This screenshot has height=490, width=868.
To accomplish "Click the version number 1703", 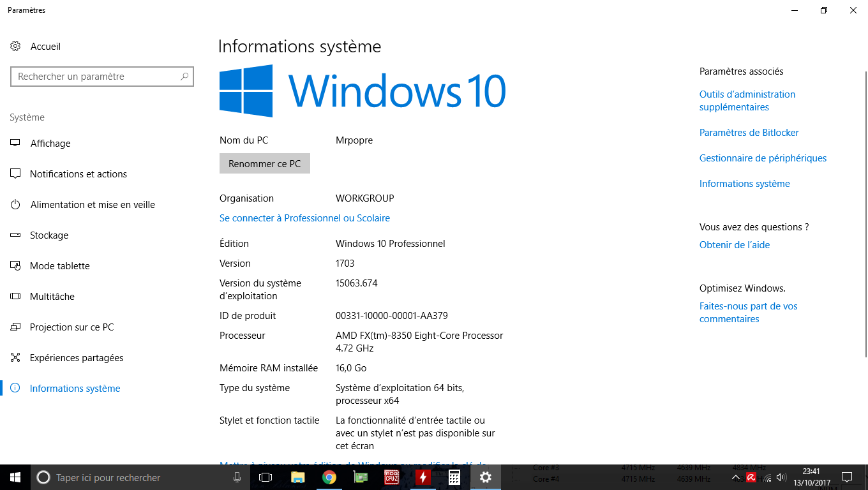I will click(345, 264).
